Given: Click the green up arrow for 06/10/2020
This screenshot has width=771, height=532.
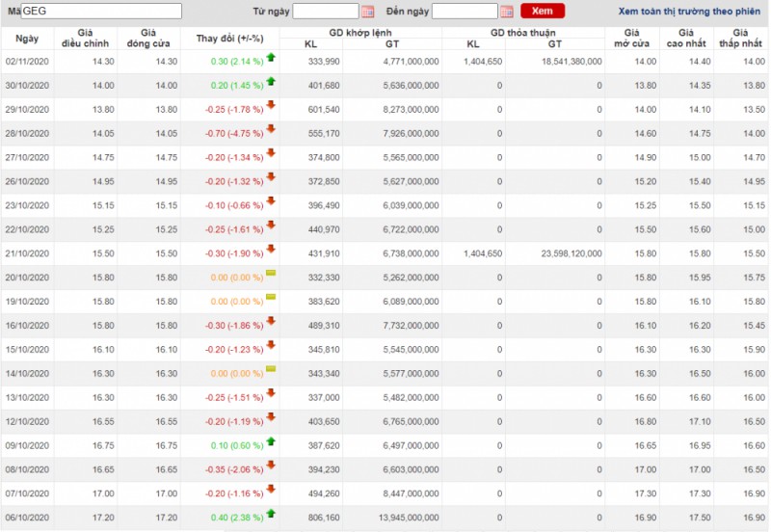Looking at the screenshot, I should coord(271,514).
